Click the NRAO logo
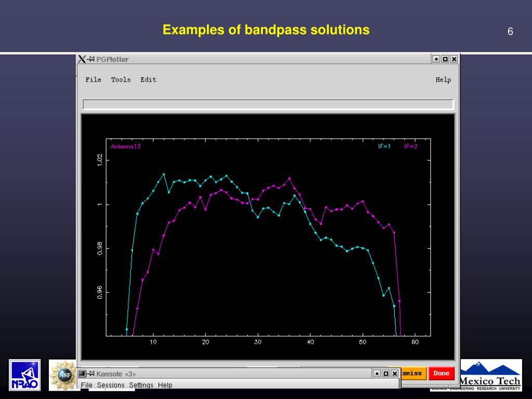Screen dimensions: 532x399 click(25, 375)
